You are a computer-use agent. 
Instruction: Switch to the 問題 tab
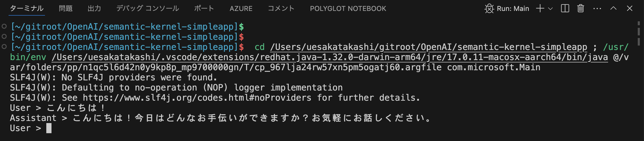pos(66,9)
